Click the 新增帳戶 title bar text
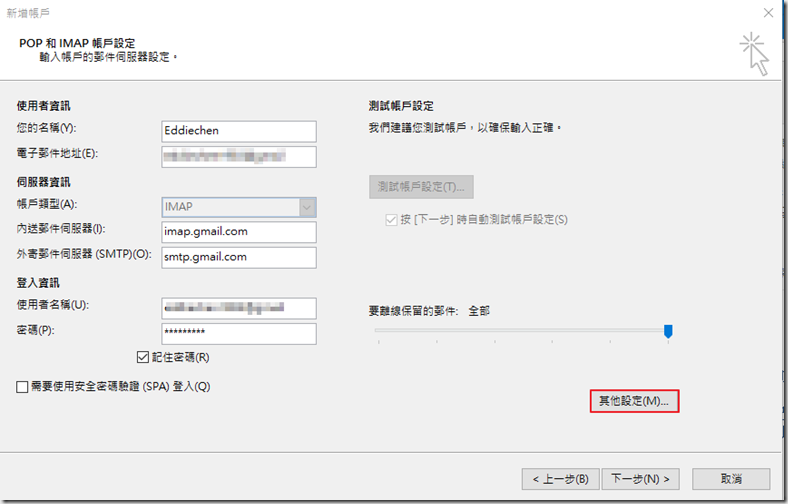The image size is (788, 504). coord(29,12)
